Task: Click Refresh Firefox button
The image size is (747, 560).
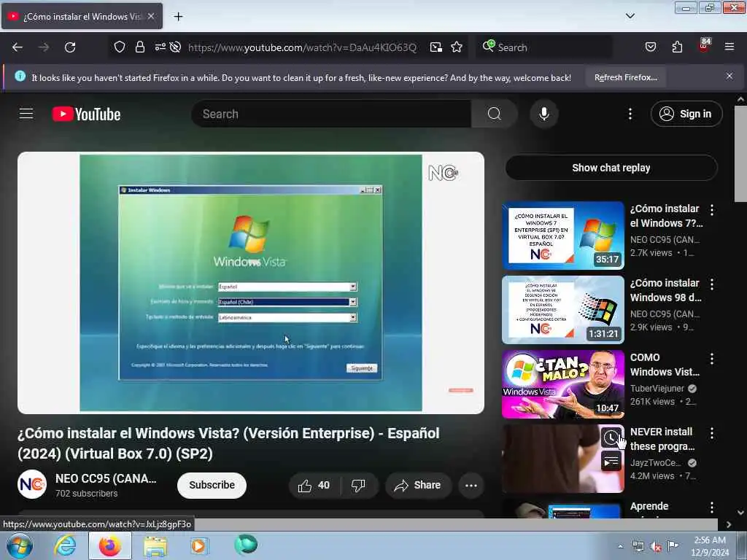Action: [x=625, y=77]
